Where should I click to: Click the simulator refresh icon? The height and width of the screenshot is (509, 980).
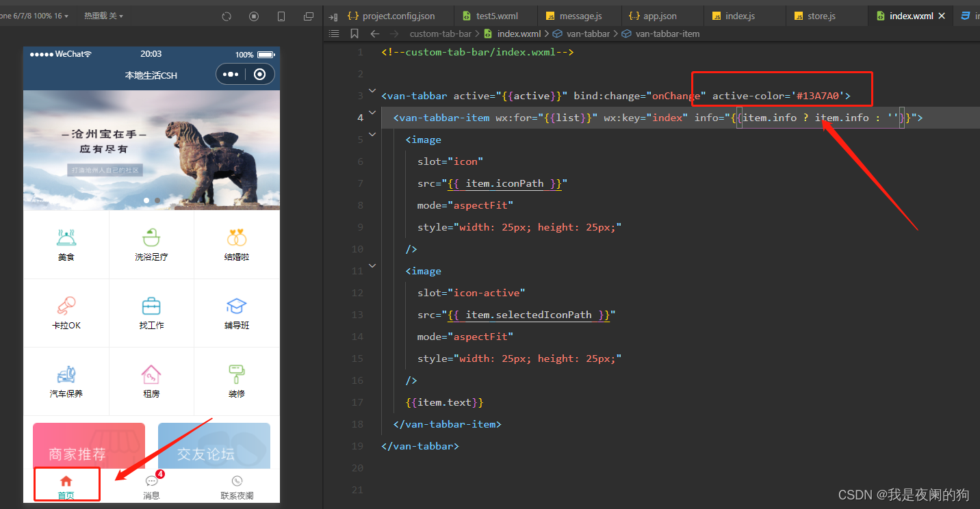(x=227, y=16)
